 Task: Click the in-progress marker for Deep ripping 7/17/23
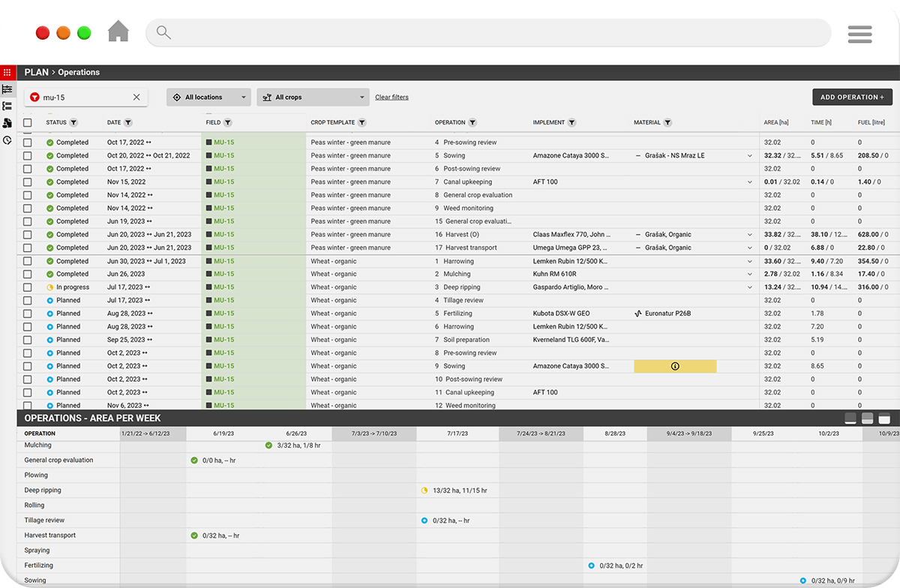[424, 490]
